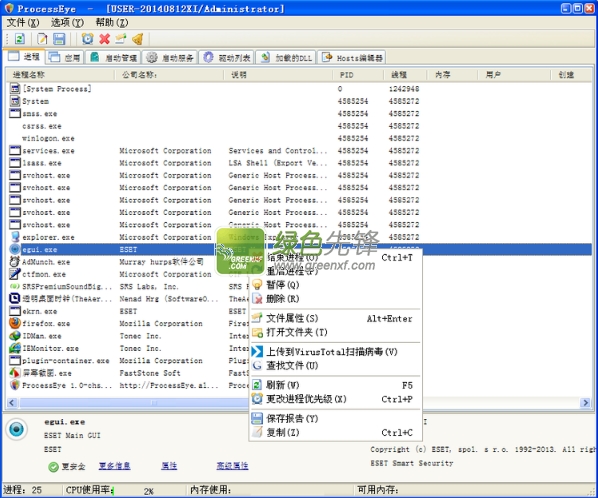Open the 属性 link
Screen dimensions: 598x498
pos(169,466)
